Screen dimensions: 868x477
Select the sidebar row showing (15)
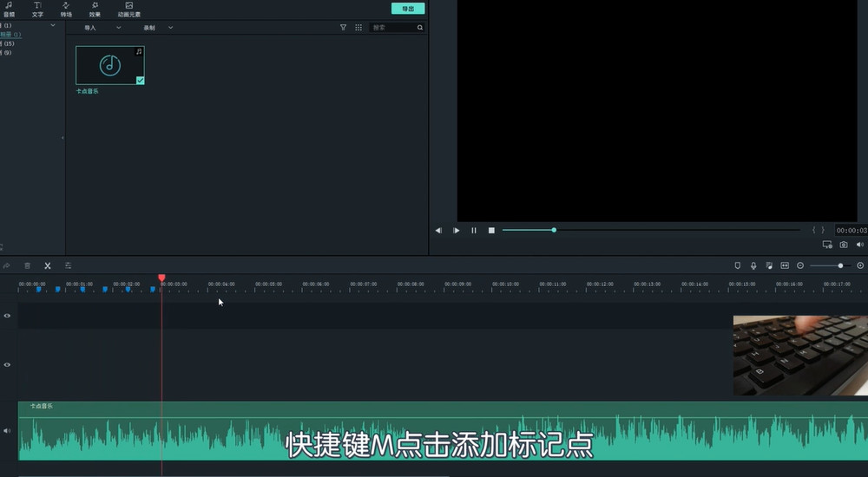[7, 43]
